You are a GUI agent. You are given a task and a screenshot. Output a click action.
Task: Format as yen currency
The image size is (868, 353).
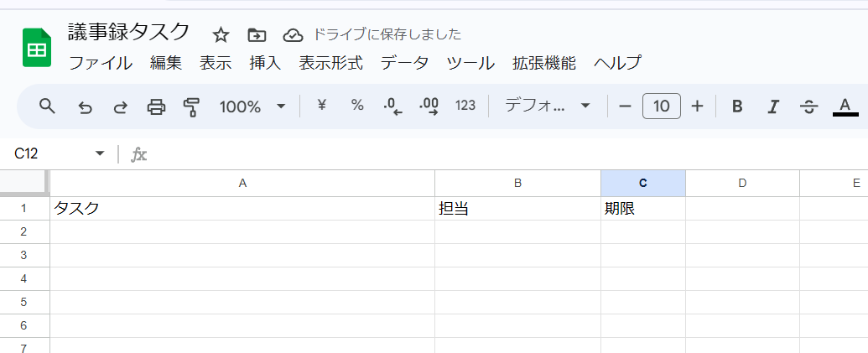pyautogui.click(x=321, y=105)
